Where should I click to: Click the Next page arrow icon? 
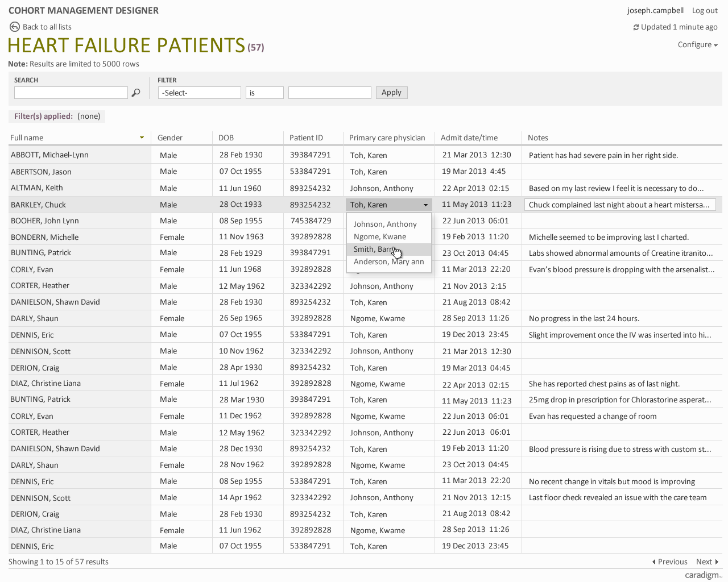point(717,562)
